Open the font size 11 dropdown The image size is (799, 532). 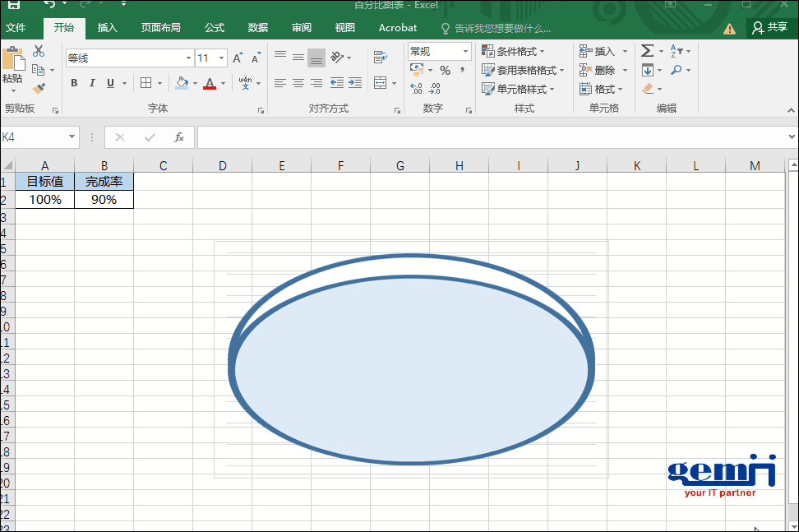pyautogui.click(x=221, y=58)
